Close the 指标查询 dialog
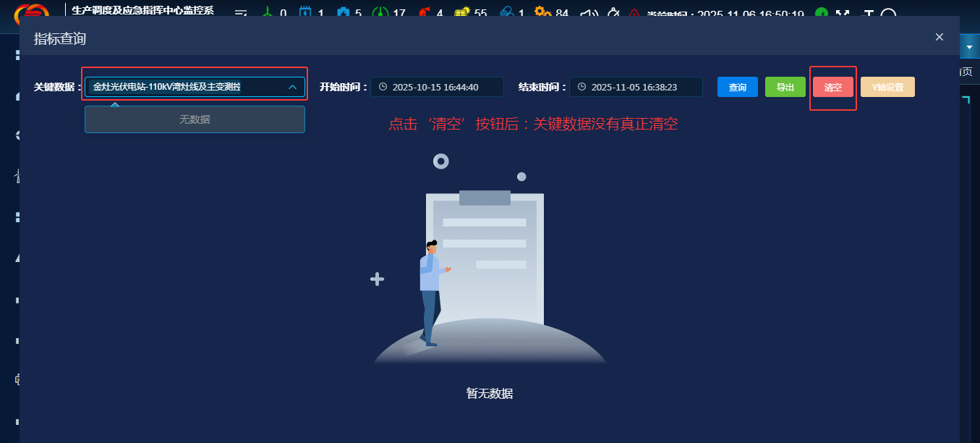This screenshot has height=443, width=980. coord(939,37)
